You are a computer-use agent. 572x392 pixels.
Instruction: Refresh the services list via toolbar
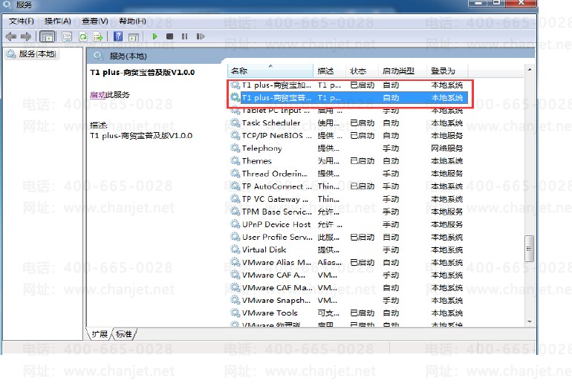pos(83,36)
